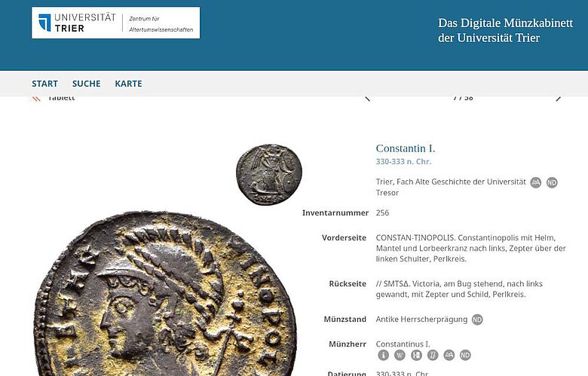Open Wikipedia icon under Constantinus I.
Viewport: 588px width, 376px height.
click(400, 355)
